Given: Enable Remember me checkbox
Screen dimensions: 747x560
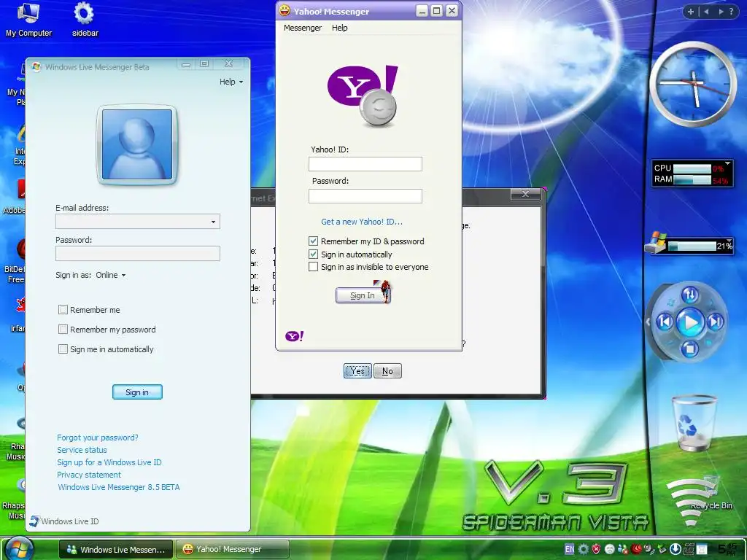Looking at the screenshot, I should pyautogui.click(x=63, y=309).
